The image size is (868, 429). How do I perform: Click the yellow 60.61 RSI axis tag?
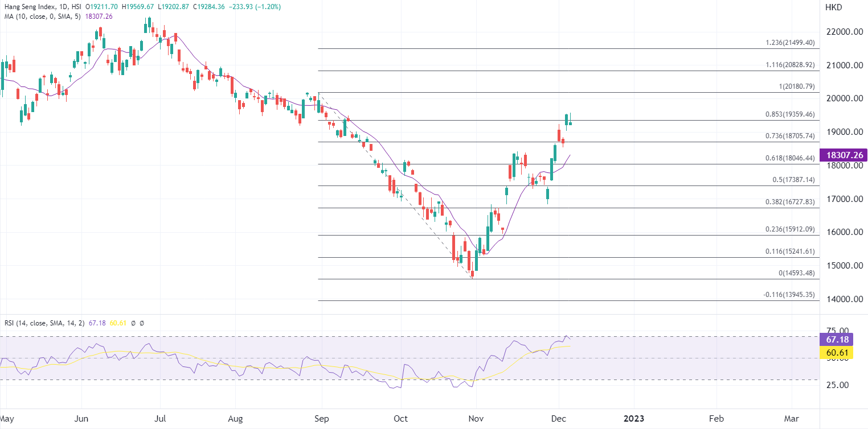837,353
